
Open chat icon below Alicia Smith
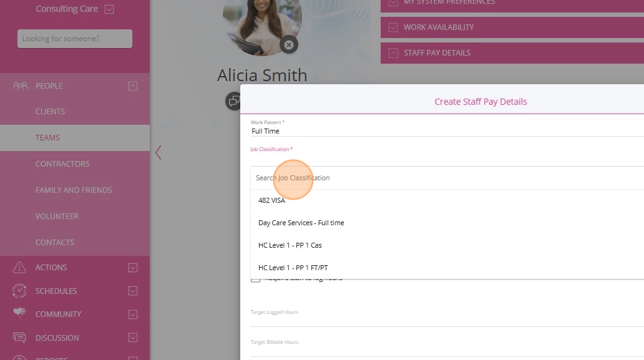(233, 101)
